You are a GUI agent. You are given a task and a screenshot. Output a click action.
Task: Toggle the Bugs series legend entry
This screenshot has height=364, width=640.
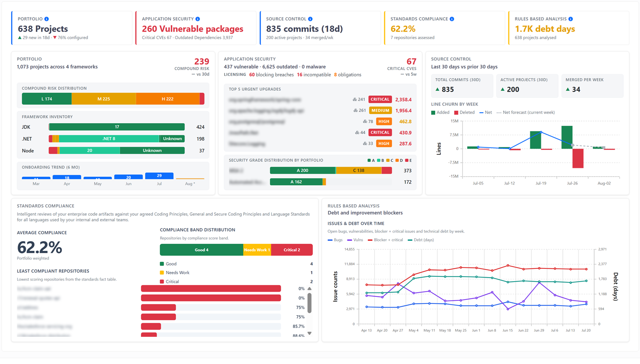click(335, 240)
